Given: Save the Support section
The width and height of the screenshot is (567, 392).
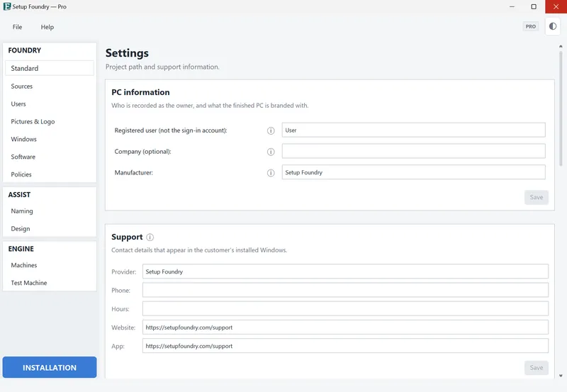Looking at the screenshot, I should coord(537,368).
